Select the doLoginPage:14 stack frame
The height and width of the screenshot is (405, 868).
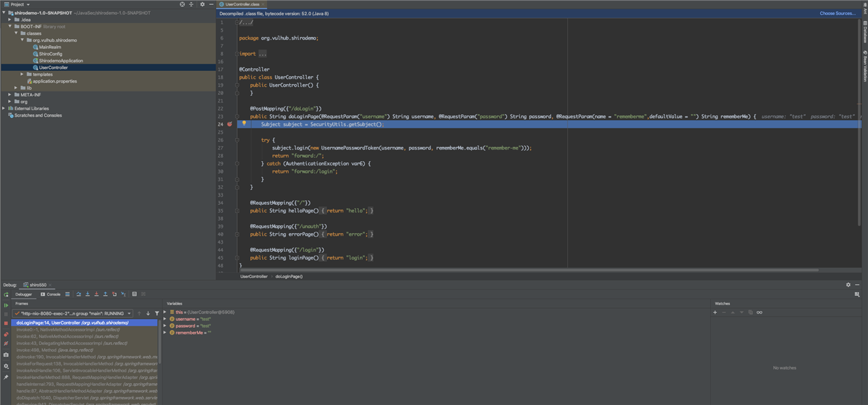pyautogui.click(x=84, y=322)
